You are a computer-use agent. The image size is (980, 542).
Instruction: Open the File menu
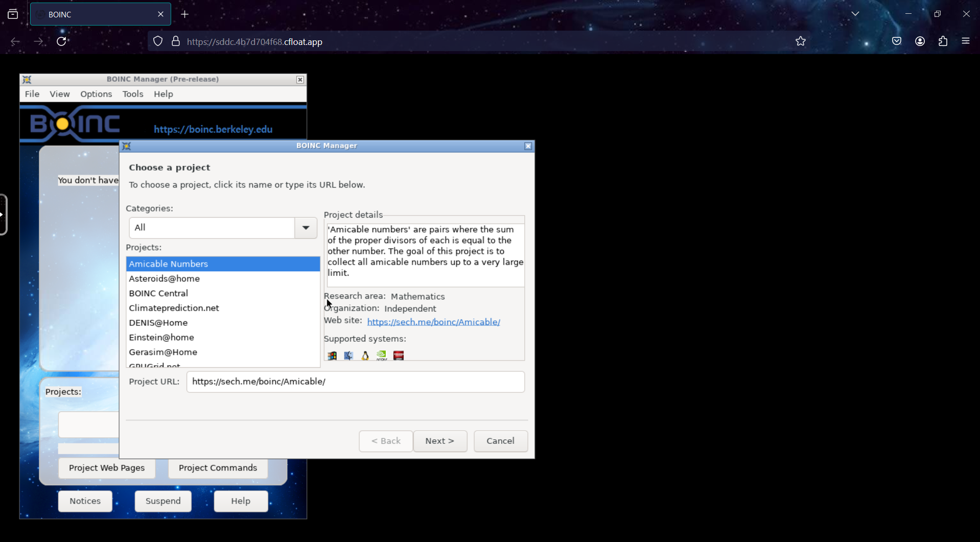32,94
